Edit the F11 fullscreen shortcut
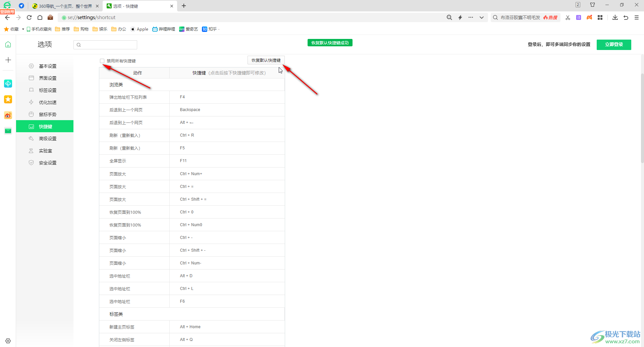The height and width of the screenshot is (347, 644). (227, 161)
